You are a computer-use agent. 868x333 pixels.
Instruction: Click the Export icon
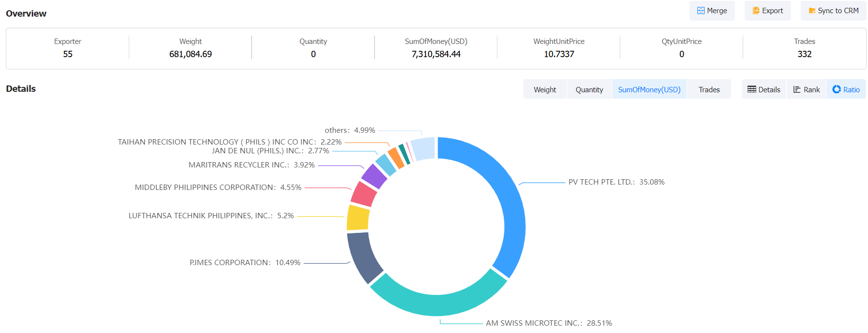756,11
